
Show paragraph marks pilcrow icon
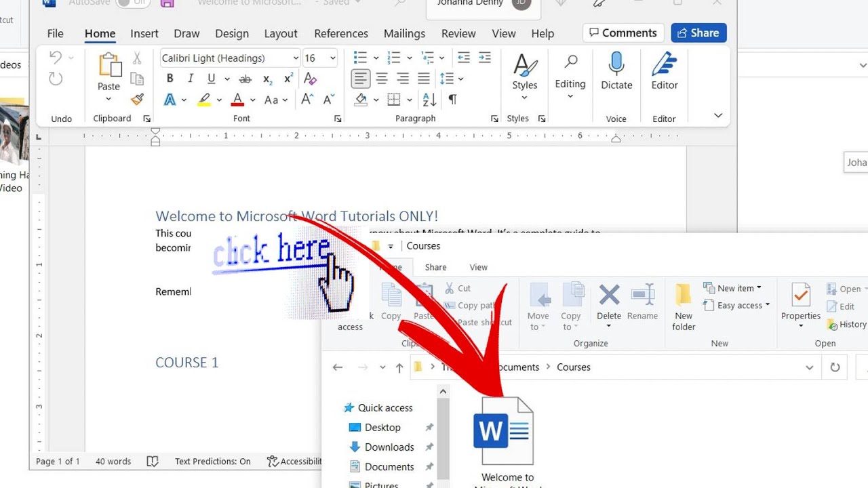click(x=452, y=100)
